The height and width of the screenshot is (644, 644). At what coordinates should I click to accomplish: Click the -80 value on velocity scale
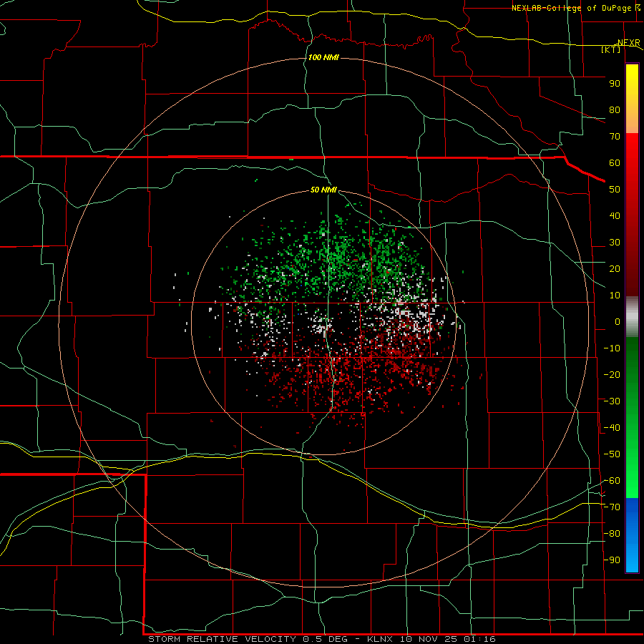click(x=612, y=534)
